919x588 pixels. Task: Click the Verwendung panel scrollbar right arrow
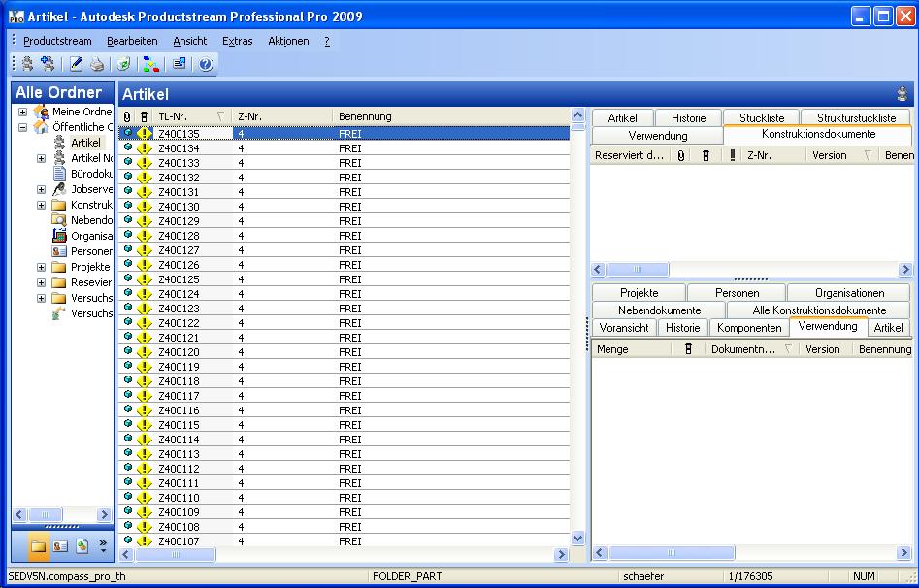coord(903,552)
